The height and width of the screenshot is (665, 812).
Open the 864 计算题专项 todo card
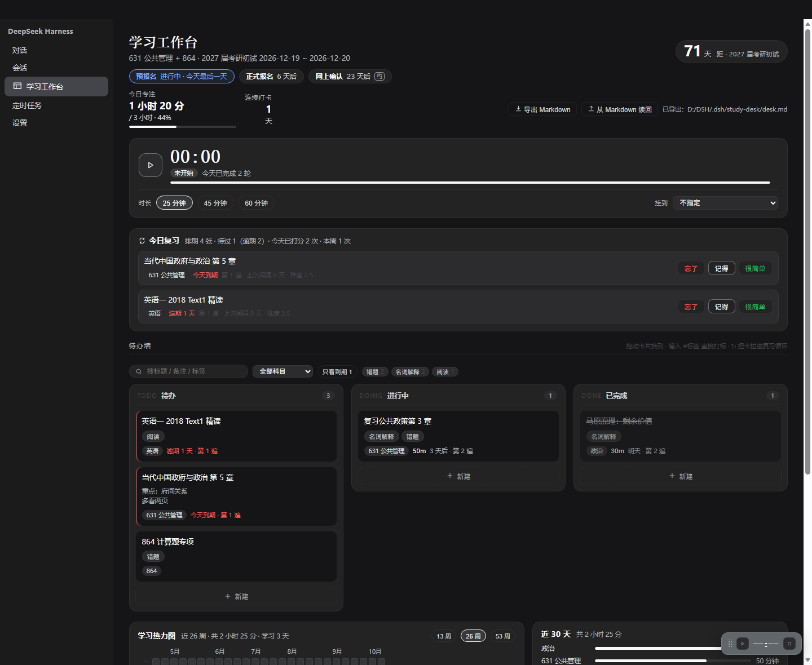(236, 556)
